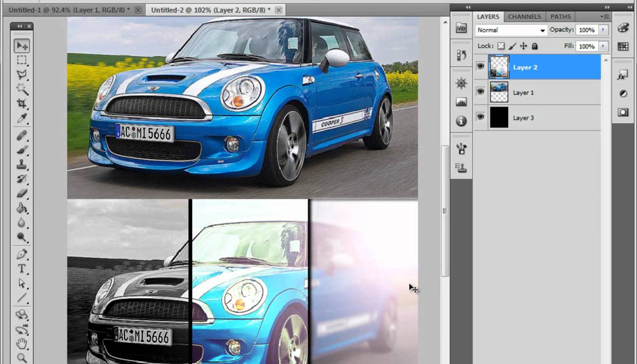Image resolution: width=637 pixels, height=364 pixels.
Task: Select the Rectangular Marquee tool
Action: (22, 60)
